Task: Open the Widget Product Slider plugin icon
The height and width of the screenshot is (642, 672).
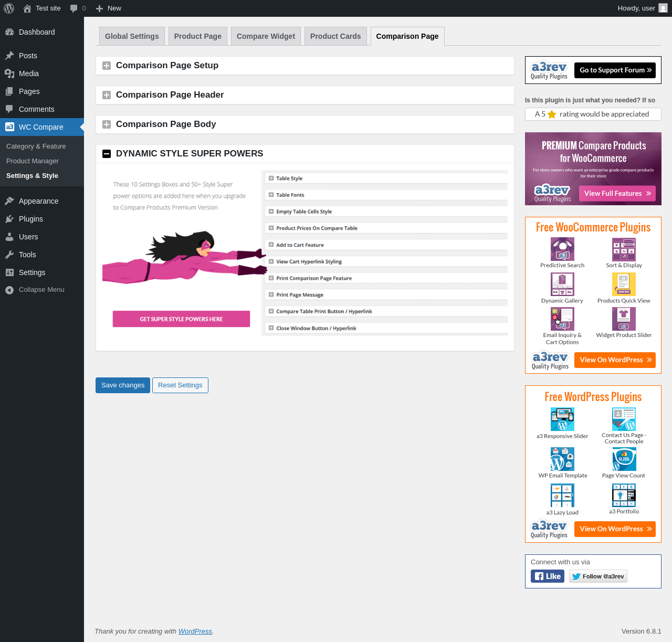Action: coord(624,319)
